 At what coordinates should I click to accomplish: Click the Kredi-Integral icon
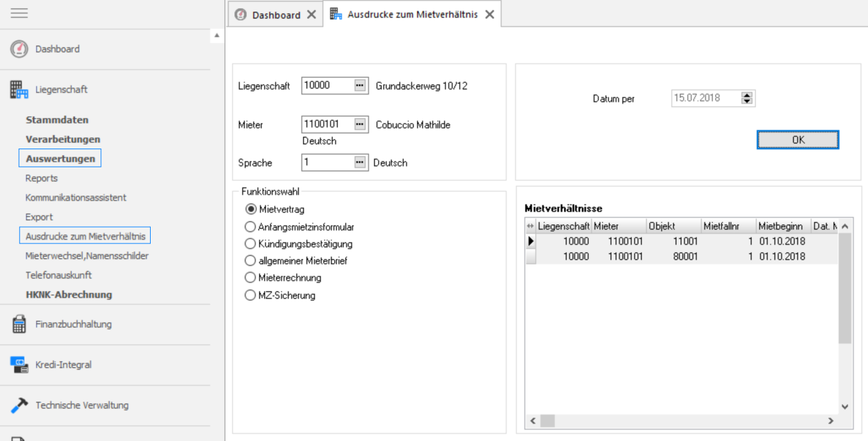click(x=19, y=365)
